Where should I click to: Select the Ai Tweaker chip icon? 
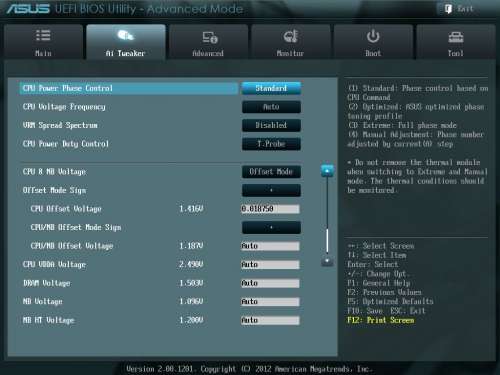coord(125,35)
